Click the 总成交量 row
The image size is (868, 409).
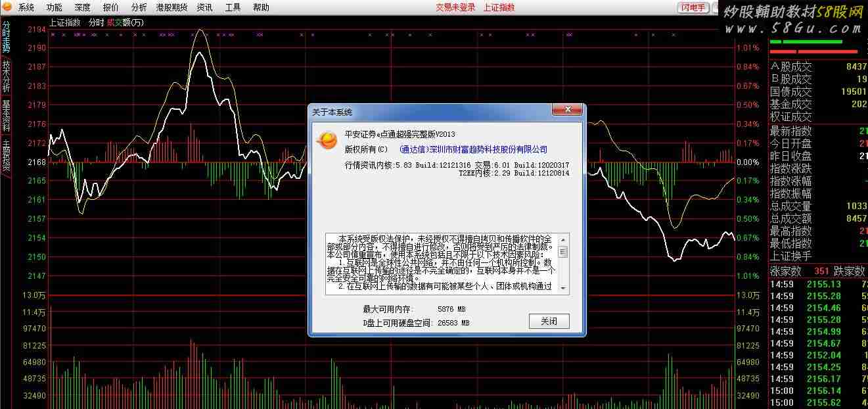point(818,206)
